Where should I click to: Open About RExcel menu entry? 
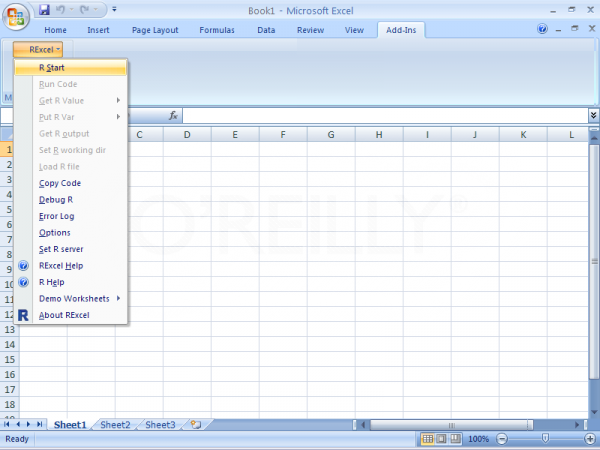64,315
